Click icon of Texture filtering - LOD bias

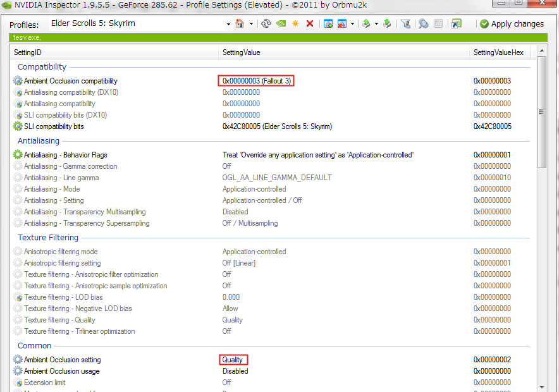point(18,297)
